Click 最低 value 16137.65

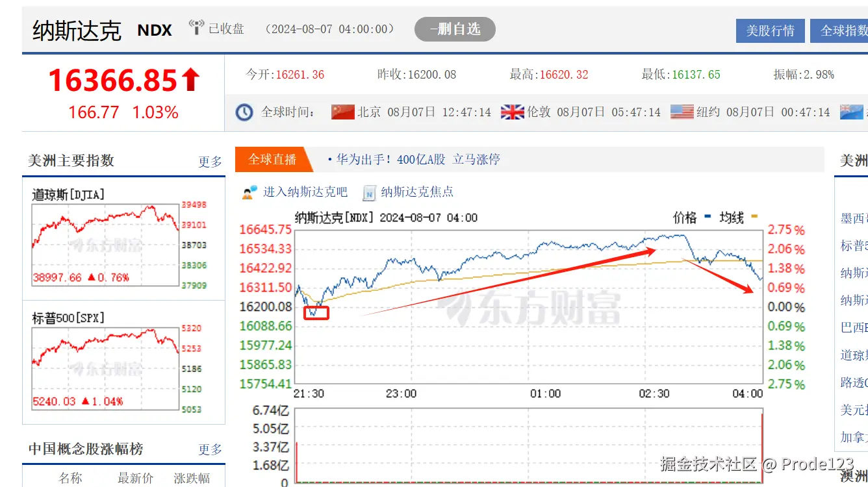[x=696, y=75]
